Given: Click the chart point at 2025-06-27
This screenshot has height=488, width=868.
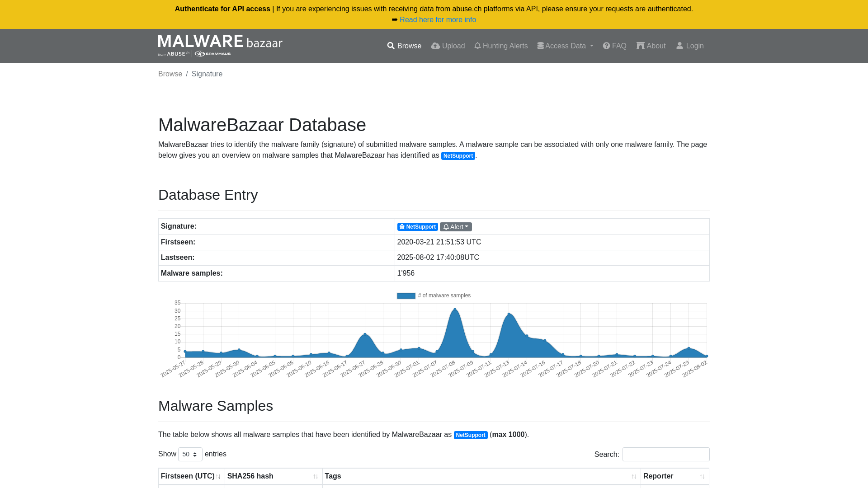Looking at the screenshot, I should click(x=365, y=334).
